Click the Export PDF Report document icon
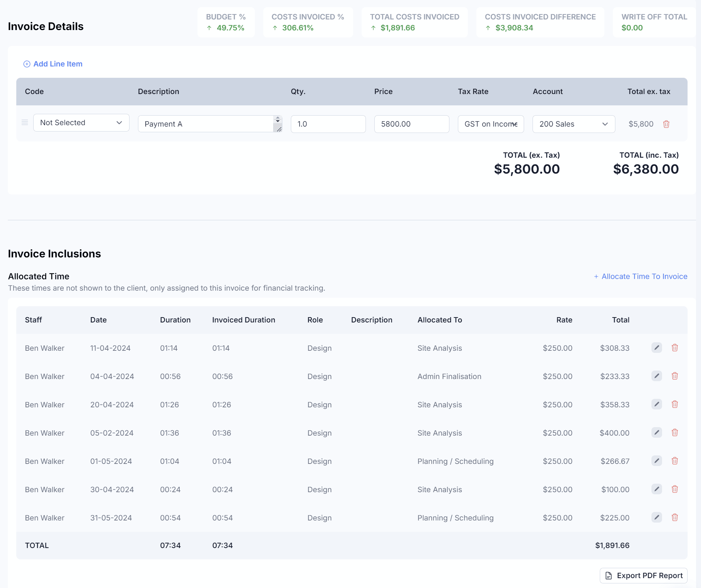The height and width of the screenshot is (588, 701). [x=609, y=576]
